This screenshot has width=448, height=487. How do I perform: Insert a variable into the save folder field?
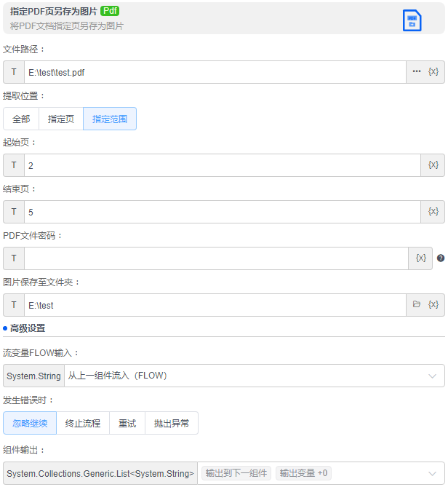(433, 305)
